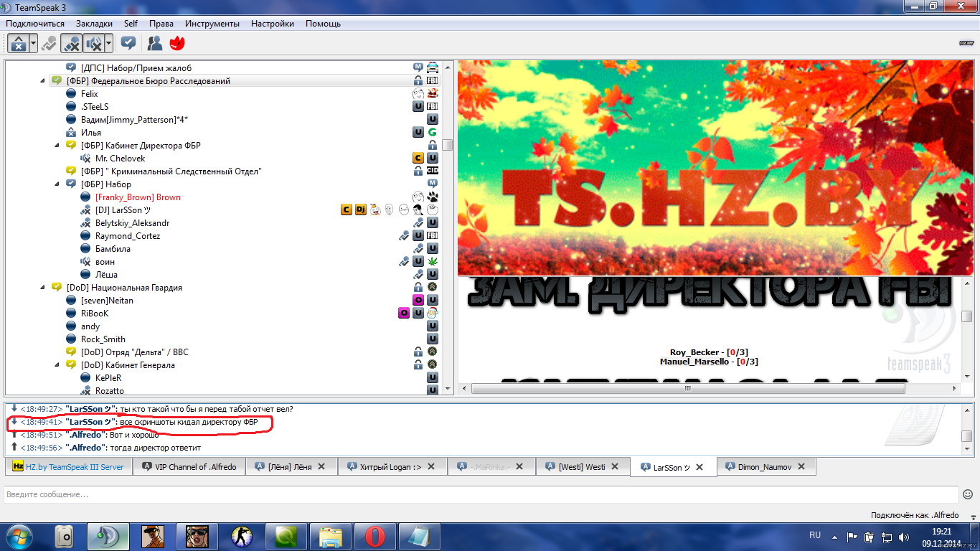The image size is (980, 551).
Task: Click the subscribe-to-all-channels chat bubble icon
Action: (x=128, y=43)
